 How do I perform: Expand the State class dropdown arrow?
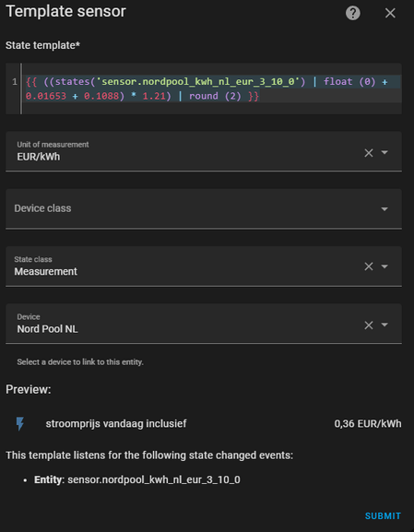(384, 266)
